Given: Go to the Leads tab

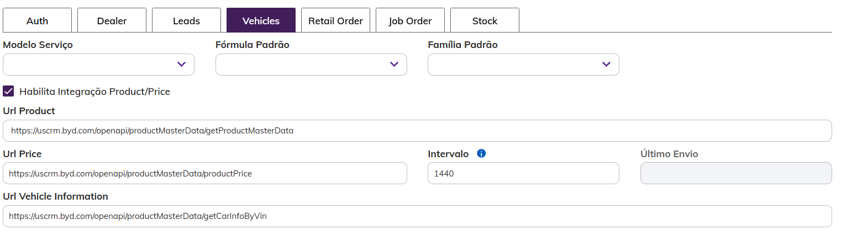Looking at the screenshot, I should pyautogui.click(x=186, y=20).
